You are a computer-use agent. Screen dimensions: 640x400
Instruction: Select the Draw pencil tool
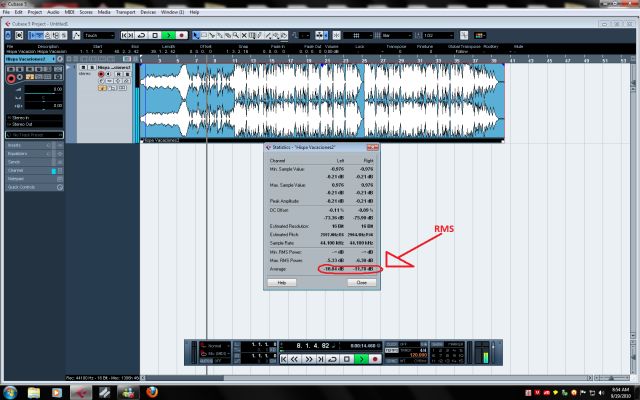pos(260,36)
